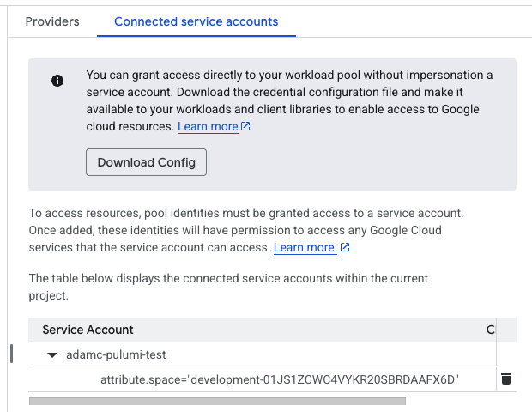Select the attribute.space development row
This screenshot has height=412, width=532.
coord(280,379)
